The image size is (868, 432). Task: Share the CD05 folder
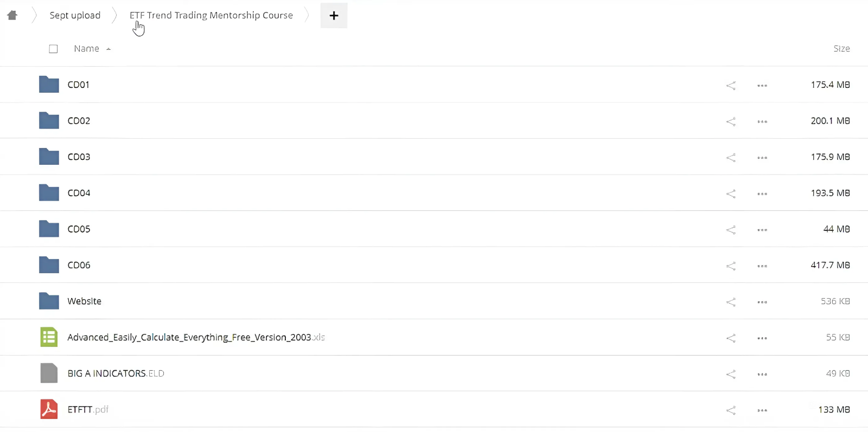pyautogui.click(x=731, y=230)
